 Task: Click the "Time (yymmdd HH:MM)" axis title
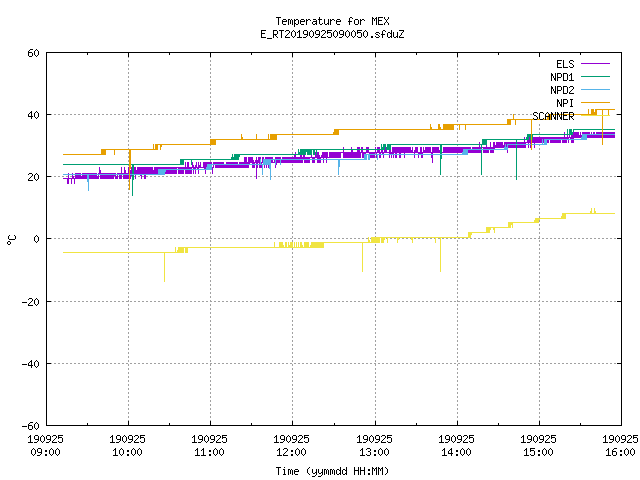click(332, 471)
